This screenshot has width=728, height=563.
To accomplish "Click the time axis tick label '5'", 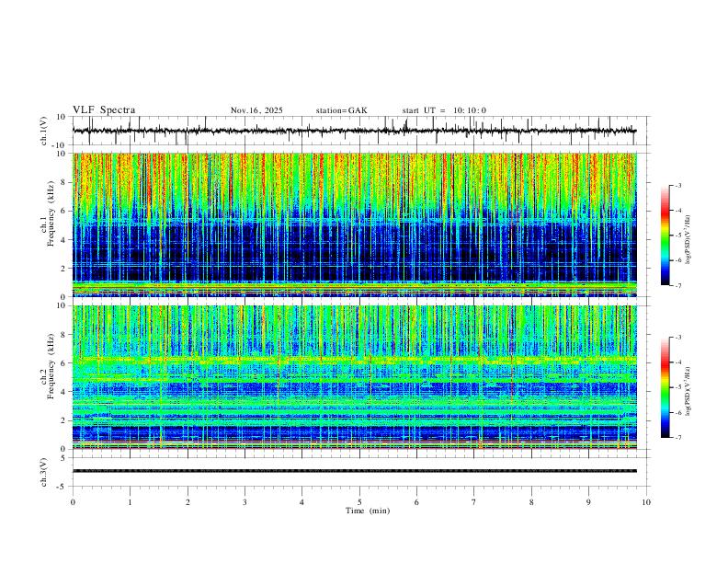I will tap(359, 502).
